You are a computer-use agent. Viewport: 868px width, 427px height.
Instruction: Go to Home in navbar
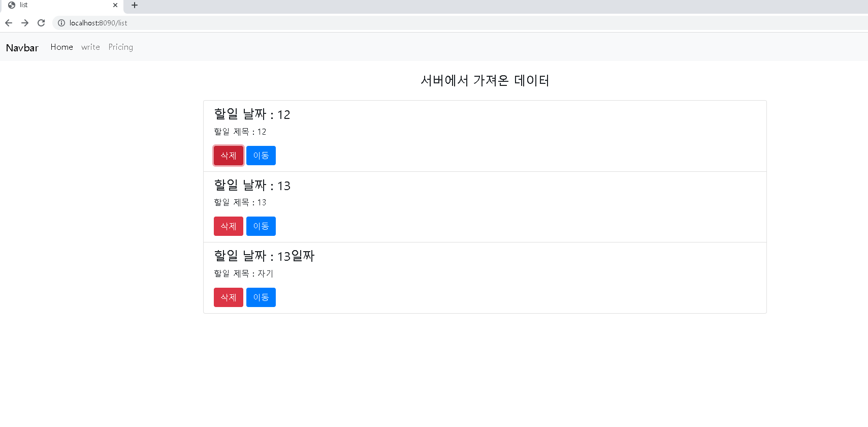[62, 47]
